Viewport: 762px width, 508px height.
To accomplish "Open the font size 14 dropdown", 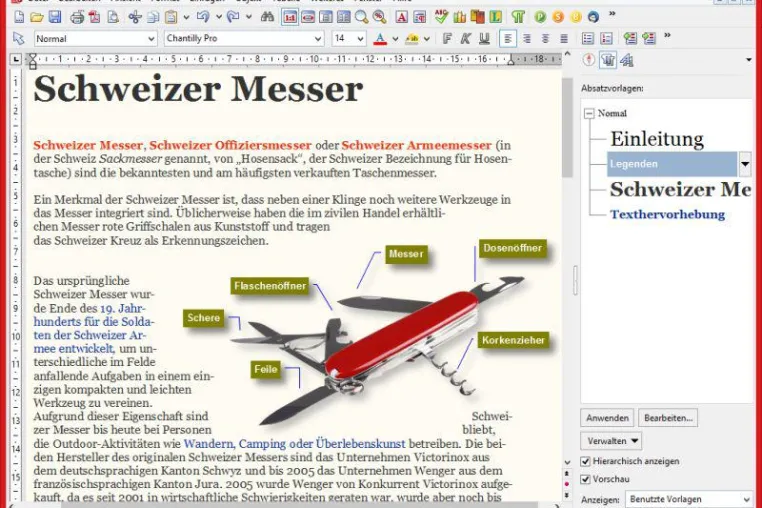I will point(360,39).
